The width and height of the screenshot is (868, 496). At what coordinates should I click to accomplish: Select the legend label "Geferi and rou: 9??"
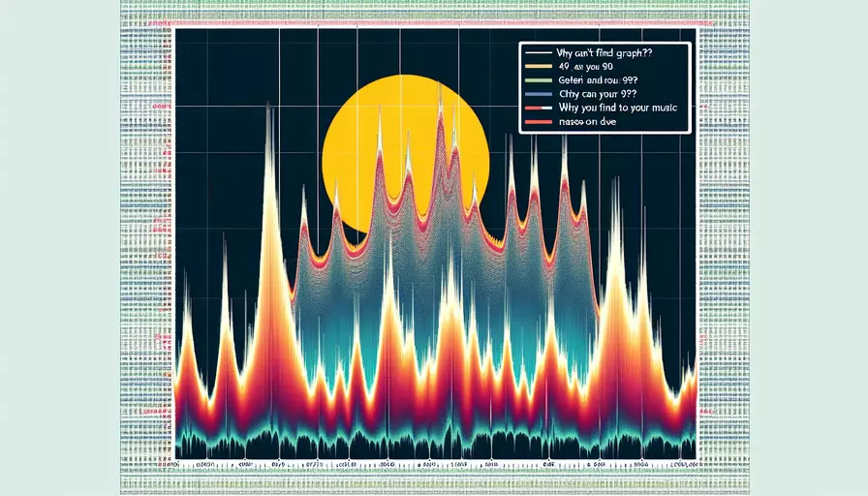coord(598,80)
